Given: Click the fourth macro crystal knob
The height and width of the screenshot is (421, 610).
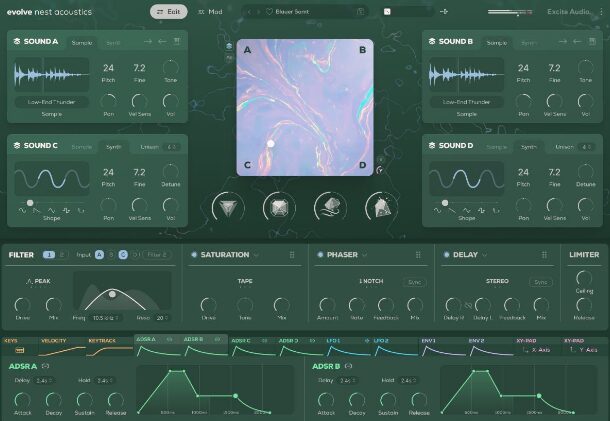Looking at the screenshot, I should point(381,208).
